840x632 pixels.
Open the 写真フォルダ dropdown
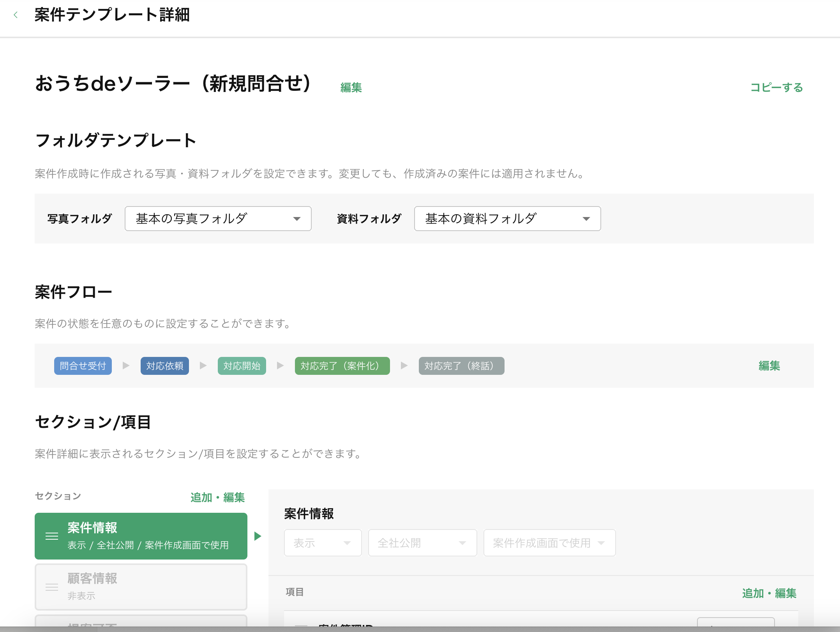coord(218,219)
